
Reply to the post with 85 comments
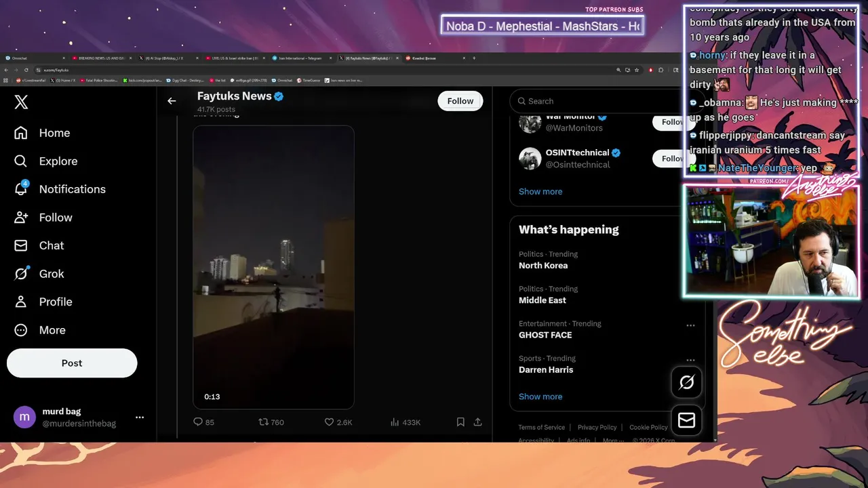click(204, 422)
